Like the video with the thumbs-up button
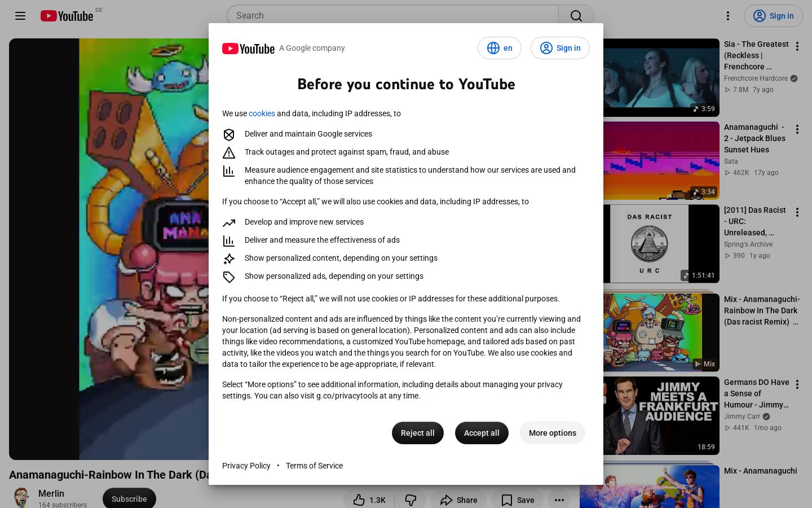 [369, 500]
